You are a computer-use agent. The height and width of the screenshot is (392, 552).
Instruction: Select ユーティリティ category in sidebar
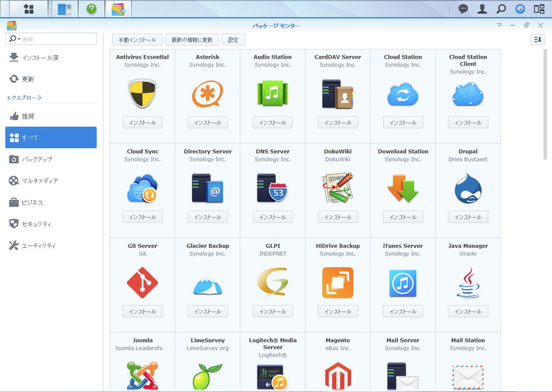click(x=50, y=246)
